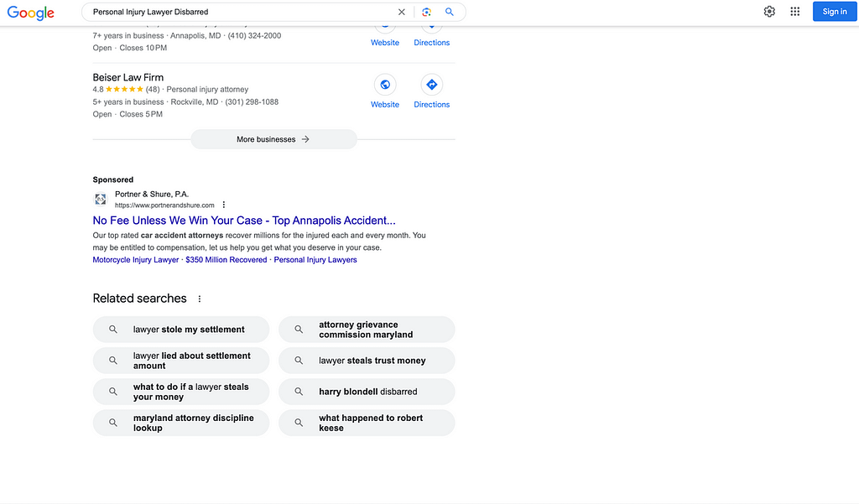Click the portnerandshure.com URL

click(x=164, y=205)
